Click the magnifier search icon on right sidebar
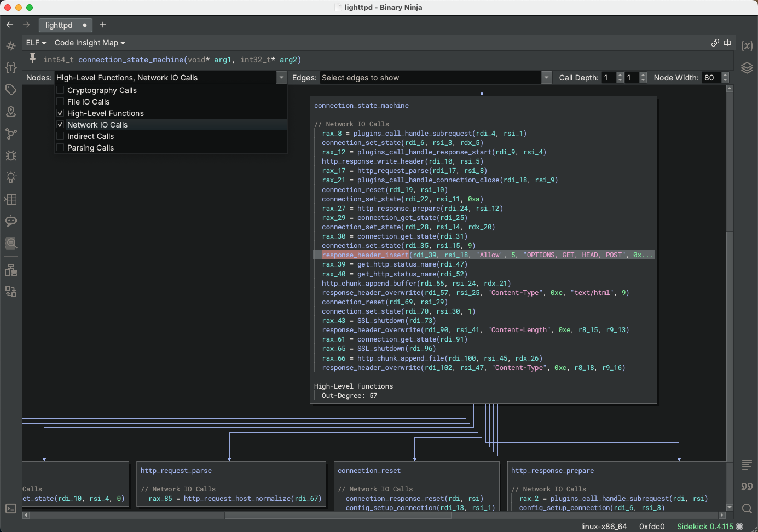This screenshot has width=758, height=532. (747, 508)
